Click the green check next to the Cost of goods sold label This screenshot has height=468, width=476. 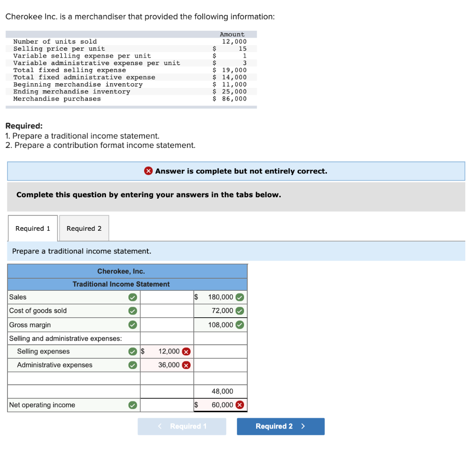coord(132,311)
